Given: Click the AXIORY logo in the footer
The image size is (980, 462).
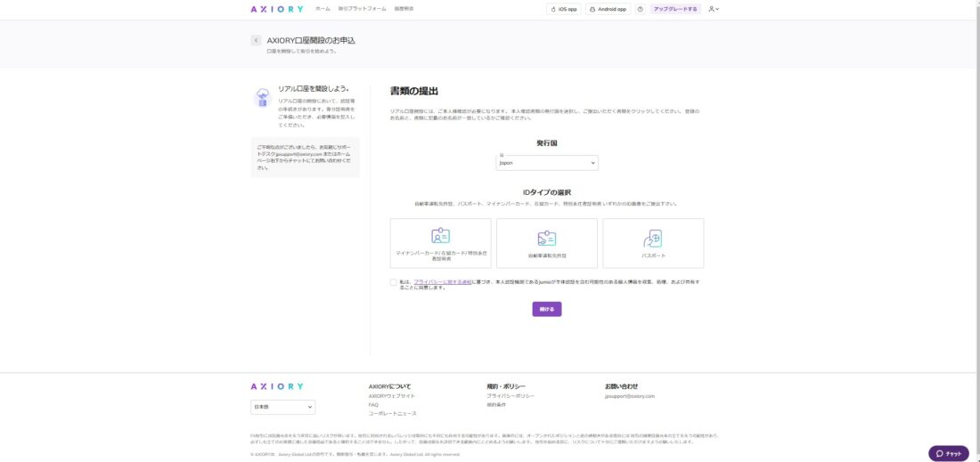Looking at the screenshot, I should point(276,386).
